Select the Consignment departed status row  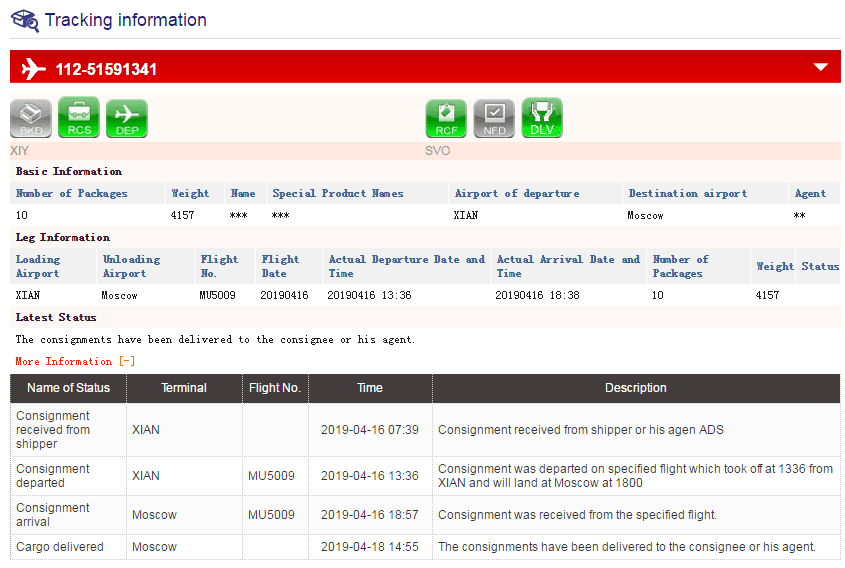425,476
